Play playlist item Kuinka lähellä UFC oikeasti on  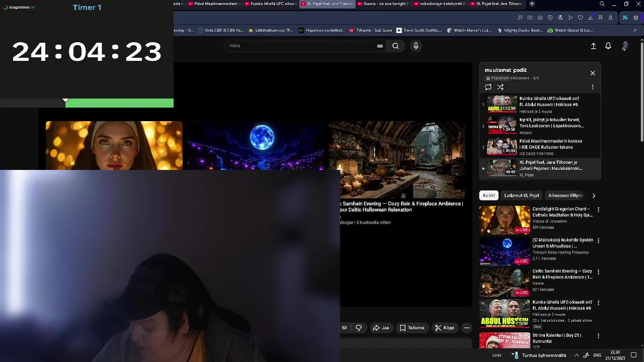point(539,105)
